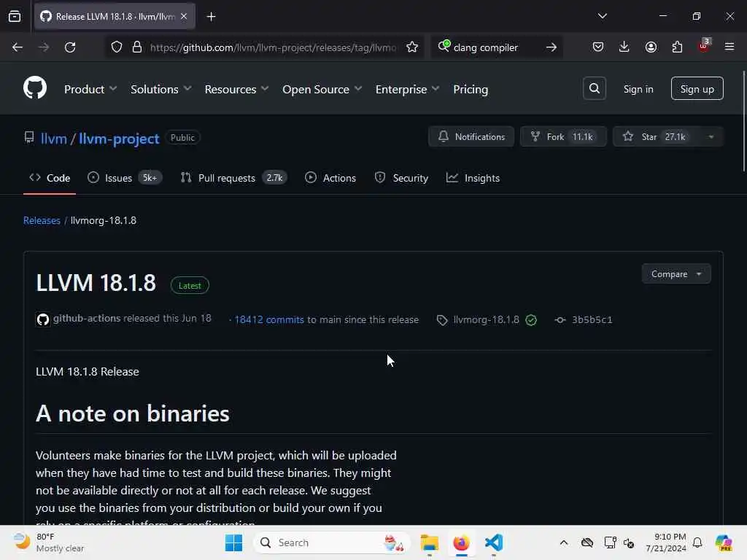Open Firefox extensions puzzle icon

coord(677,47)
